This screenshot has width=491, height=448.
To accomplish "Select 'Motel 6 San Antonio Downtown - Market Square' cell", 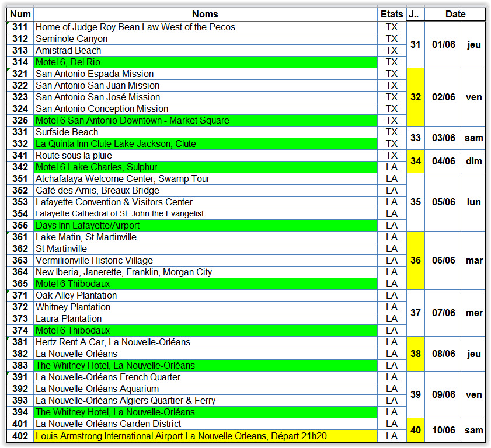I will click(206, 120).
